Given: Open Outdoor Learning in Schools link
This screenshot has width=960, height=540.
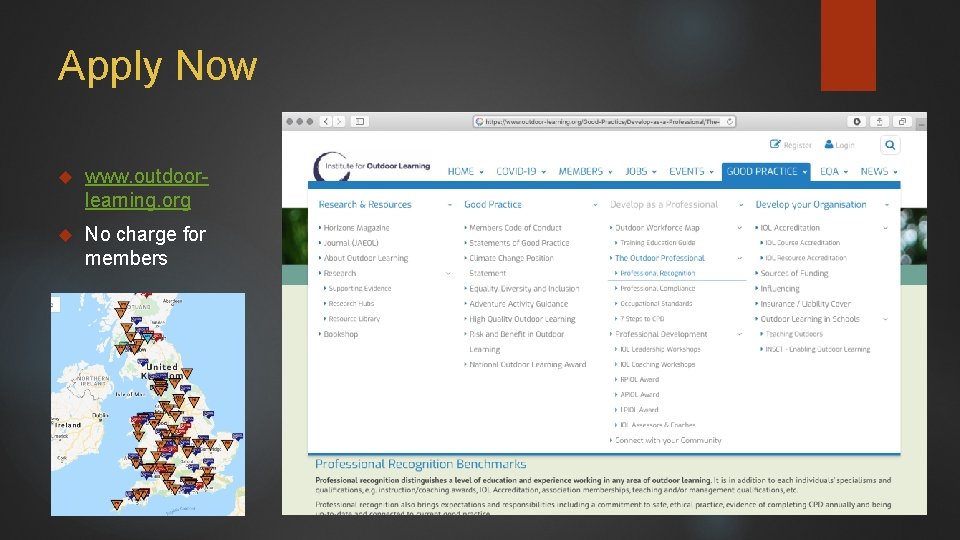Looking at the screenshot, I should (810, 319).
